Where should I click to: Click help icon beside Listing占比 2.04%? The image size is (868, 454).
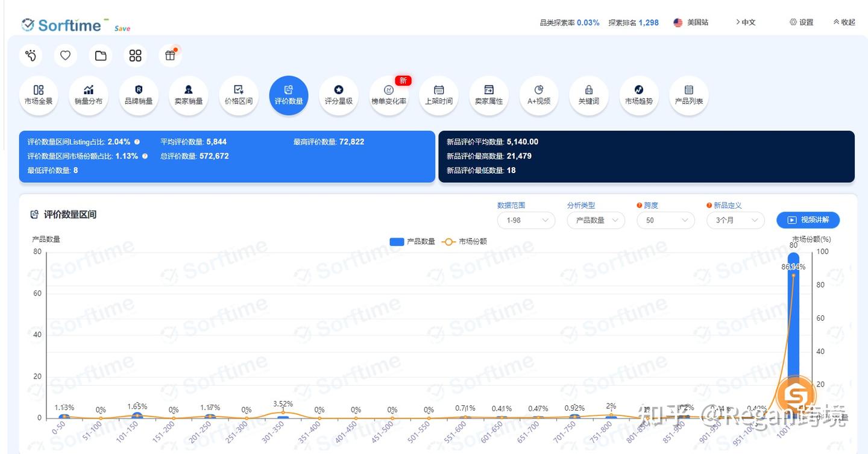(137, 142)
